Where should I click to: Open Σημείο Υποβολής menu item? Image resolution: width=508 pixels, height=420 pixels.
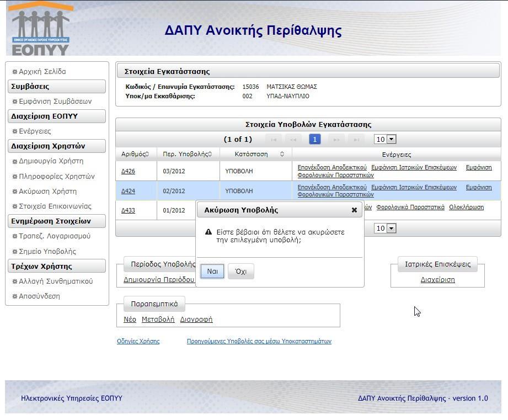click(x=47, y=252)
